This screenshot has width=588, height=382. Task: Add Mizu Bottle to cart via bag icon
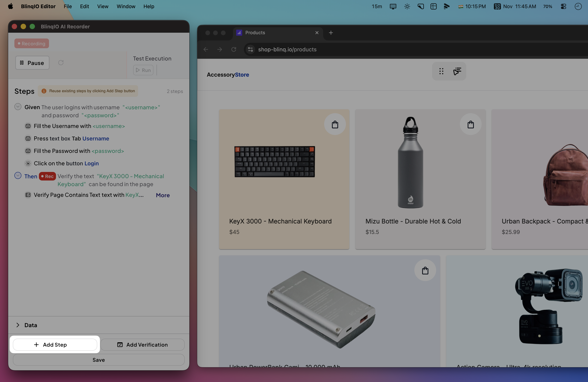[x=470, y=124]
